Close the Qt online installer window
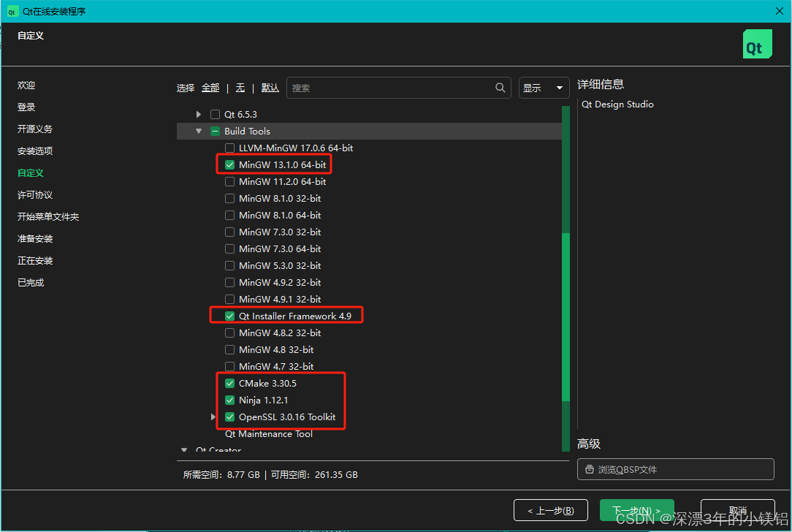Screen dimensions: 792x532 780,11
